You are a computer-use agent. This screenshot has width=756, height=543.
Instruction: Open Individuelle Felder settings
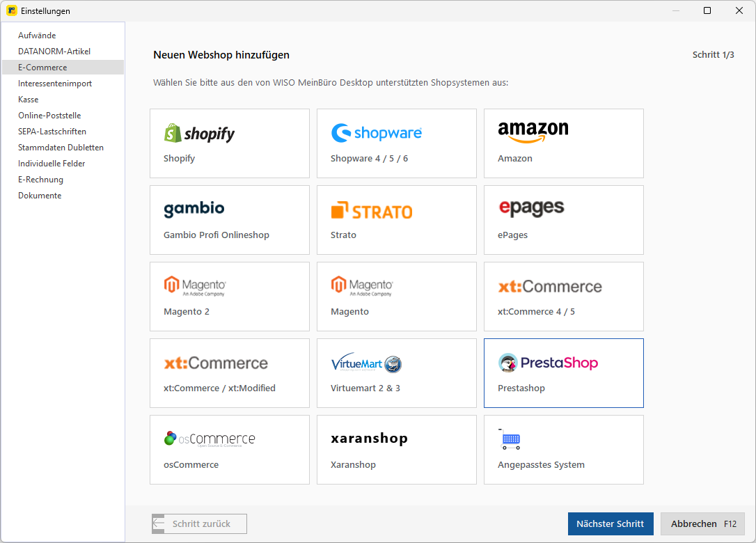point(52,163)
